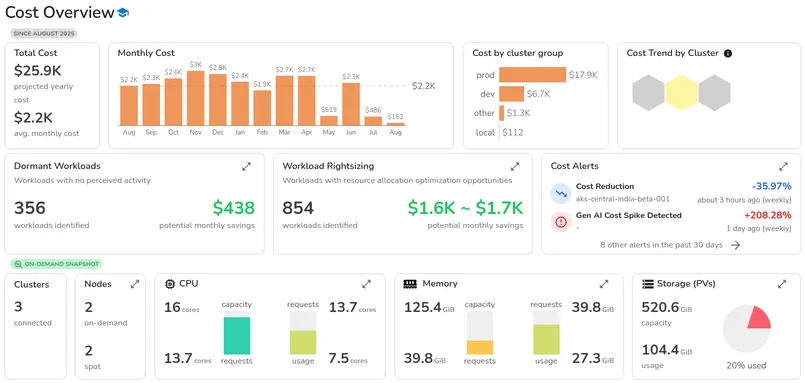
Task: Click the graduation cap icon beside Cost Overview
Action: point(123,13)
